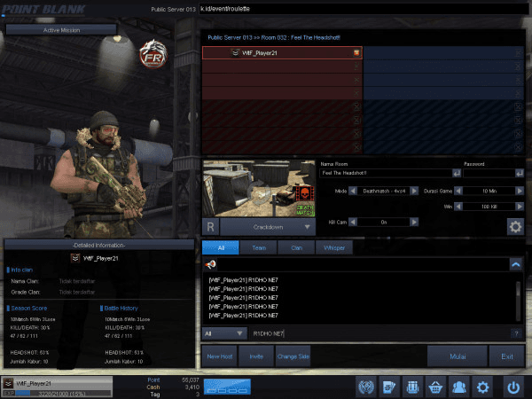Click the EXP progress bar
This screenshot has height=399, width=532.
[63, 393]
